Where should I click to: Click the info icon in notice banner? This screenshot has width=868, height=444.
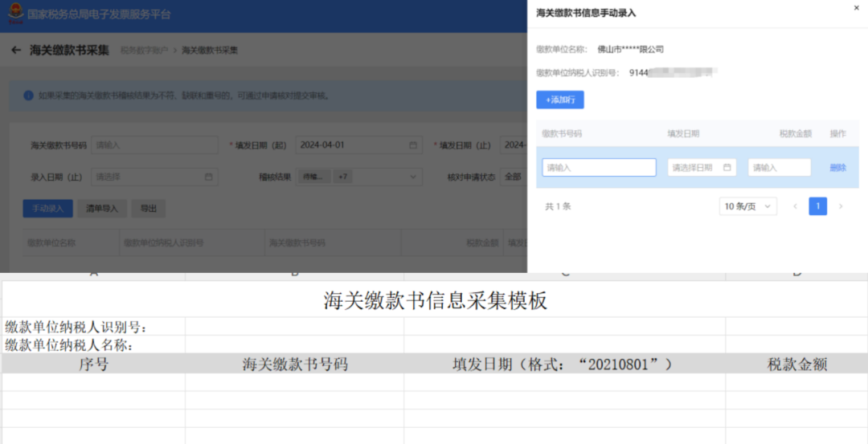tap(28, 96)
